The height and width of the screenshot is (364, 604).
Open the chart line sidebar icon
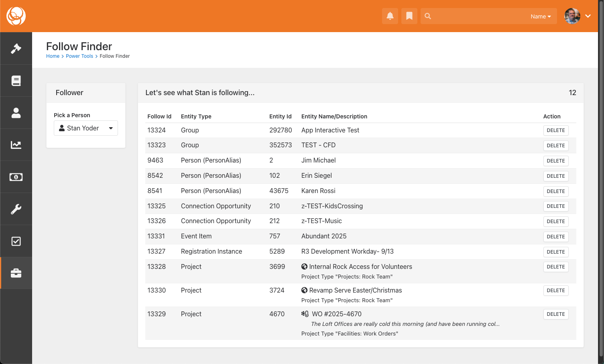tap(16, 145)
